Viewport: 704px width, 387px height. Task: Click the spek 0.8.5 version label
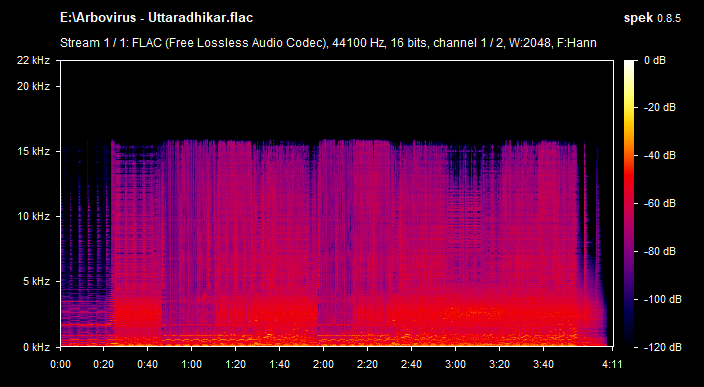pos(652,18)
